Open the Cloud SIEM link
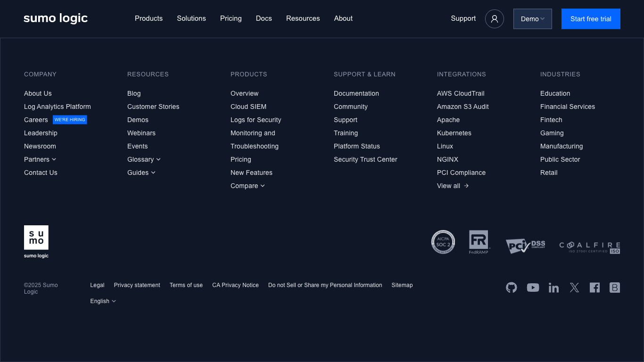The image size is (644, 362). pos(248,107)
